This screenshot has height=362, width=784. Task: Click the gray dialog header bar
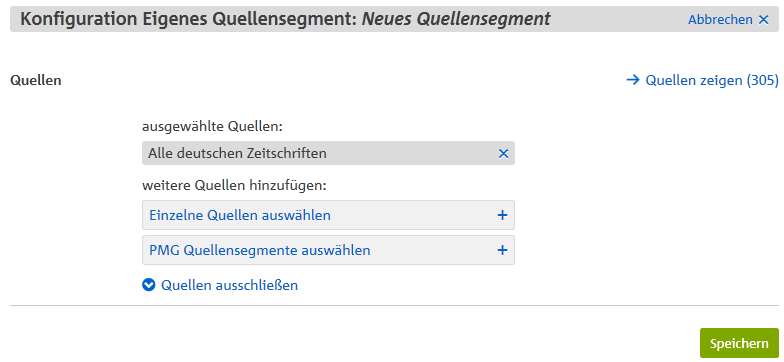pos(392,20)
